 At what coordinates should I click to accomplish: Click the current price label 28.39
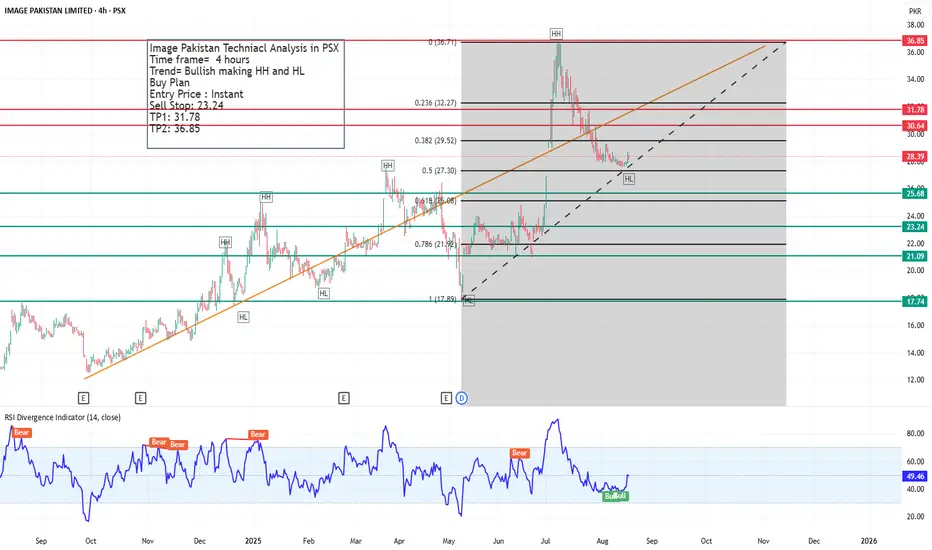[915, 156]
